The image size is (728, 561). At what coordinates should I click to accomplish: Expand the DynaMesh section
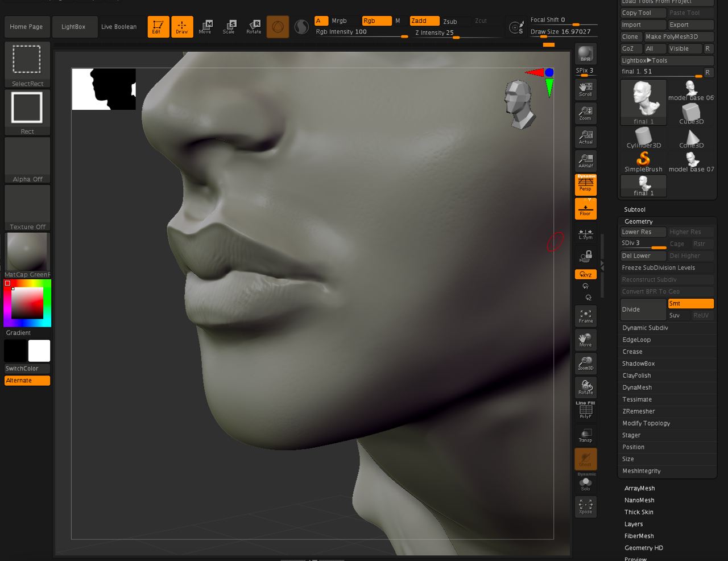637,387
